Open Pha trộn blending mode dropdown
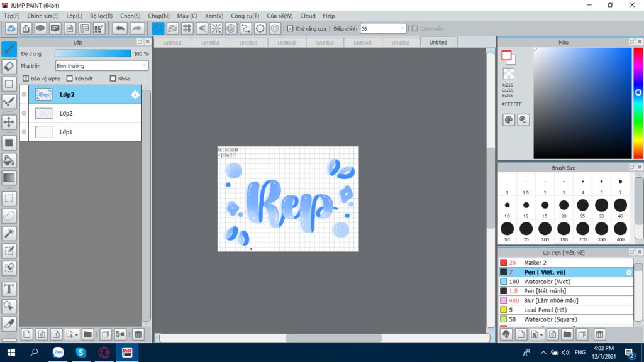 click(101, 65)
